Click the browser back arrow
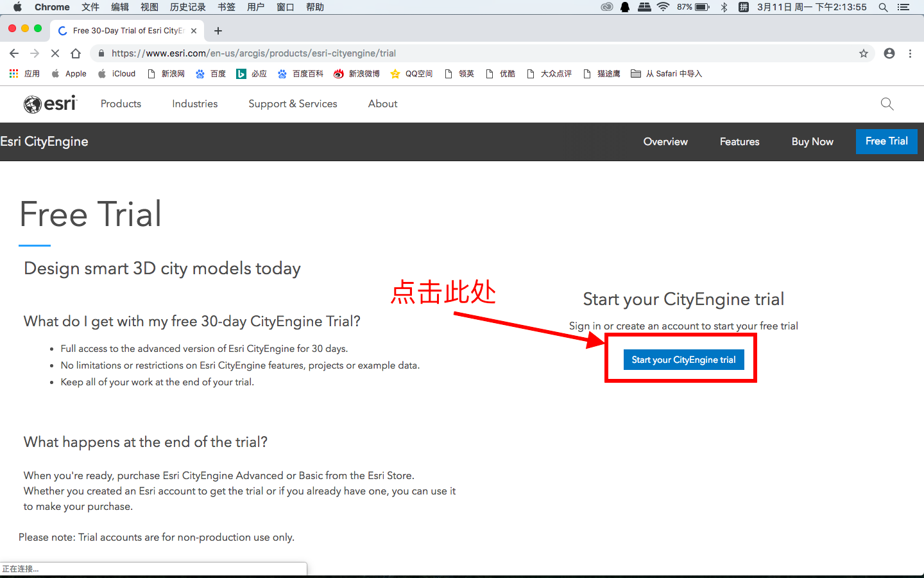 pos(14,53)
